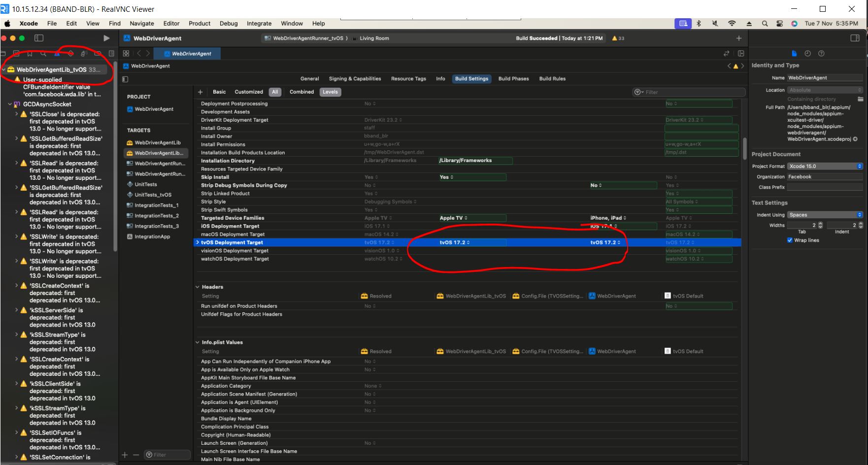This screenshot has width=868, height=465.
Task: Select the All settings filter
Action: (275, 92)
